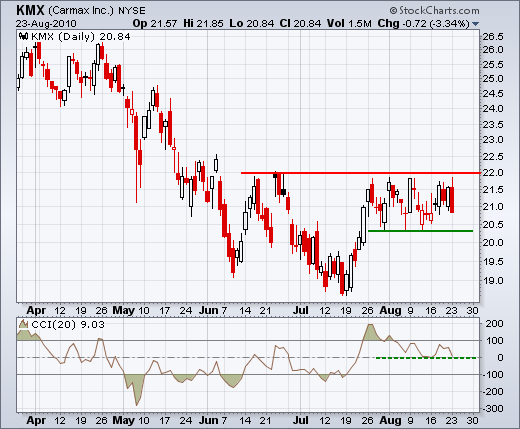The image size is (520, 429).
Task: Click the 200 label on CCI axis
Action: tap(494, 323)
